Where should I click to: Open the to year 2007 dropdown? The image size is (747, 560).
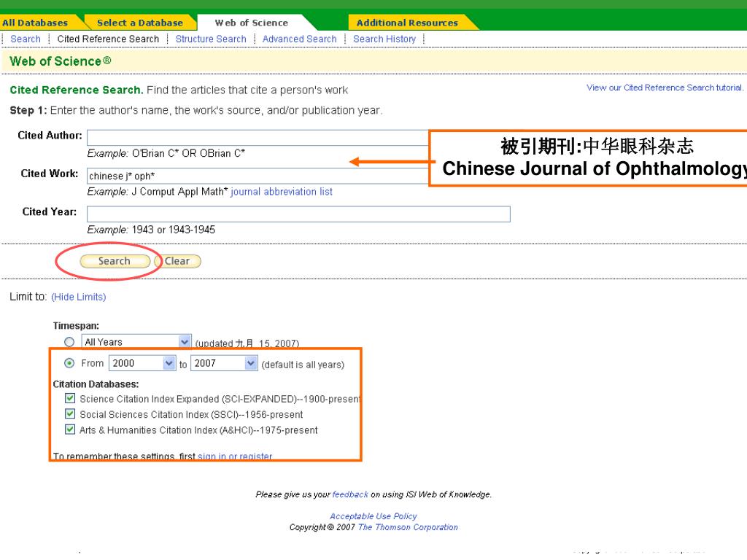(x=225, y=363)
